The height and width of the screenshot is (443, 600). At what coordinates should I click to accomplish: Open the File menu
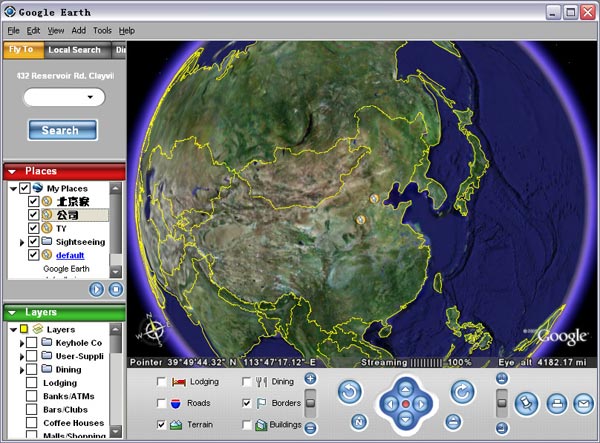coord(13,31)
